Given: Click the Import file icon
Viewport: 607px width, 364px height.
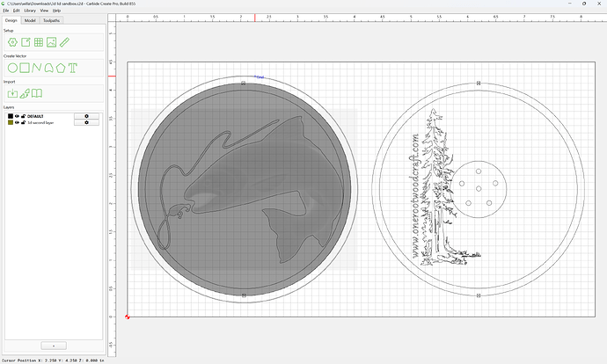Looking at the screenshot, I should pyautogui.click(x=12, y=93).
